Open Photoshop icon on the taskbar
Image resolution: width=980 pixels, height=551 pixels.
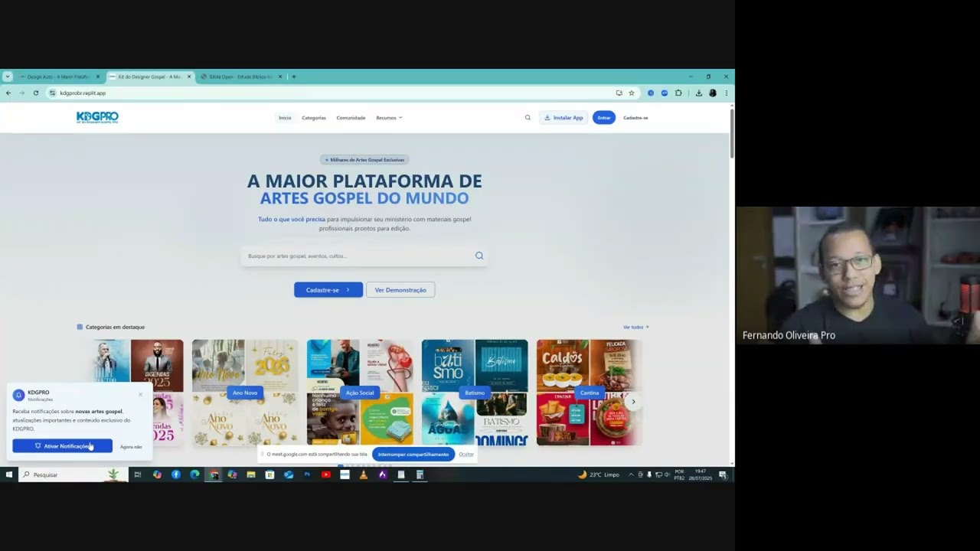point(307,474)
